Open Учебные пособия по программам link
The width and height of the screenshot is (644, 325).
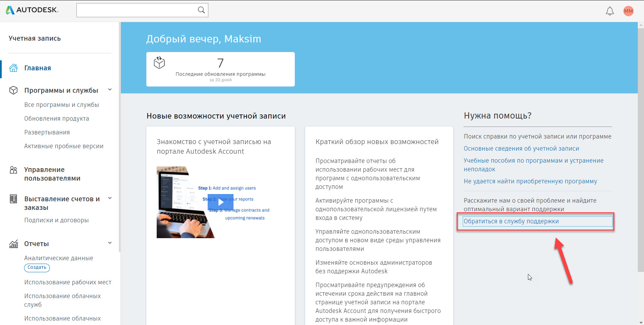coord(533,165)
